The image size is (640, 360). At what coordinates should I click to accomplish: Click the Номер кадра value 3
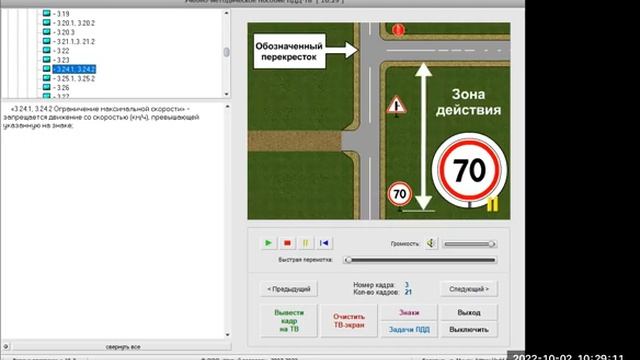click(x=407, y=285)
